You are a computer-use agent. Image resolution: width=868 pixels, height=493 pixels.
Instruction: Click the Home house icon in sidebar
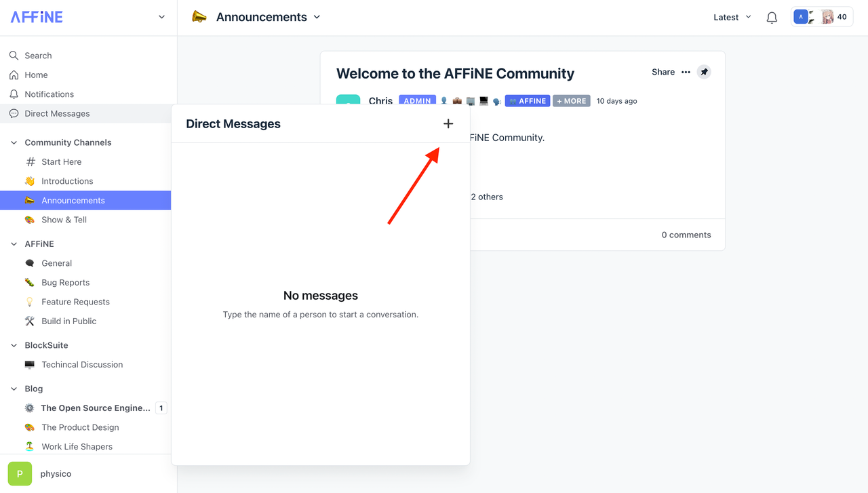(x=14, y=75)
